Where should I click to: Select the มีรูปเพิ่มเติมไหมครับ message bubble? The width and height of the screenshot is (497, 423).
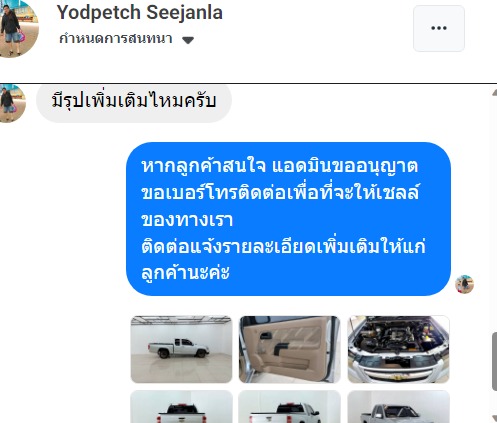134,103
